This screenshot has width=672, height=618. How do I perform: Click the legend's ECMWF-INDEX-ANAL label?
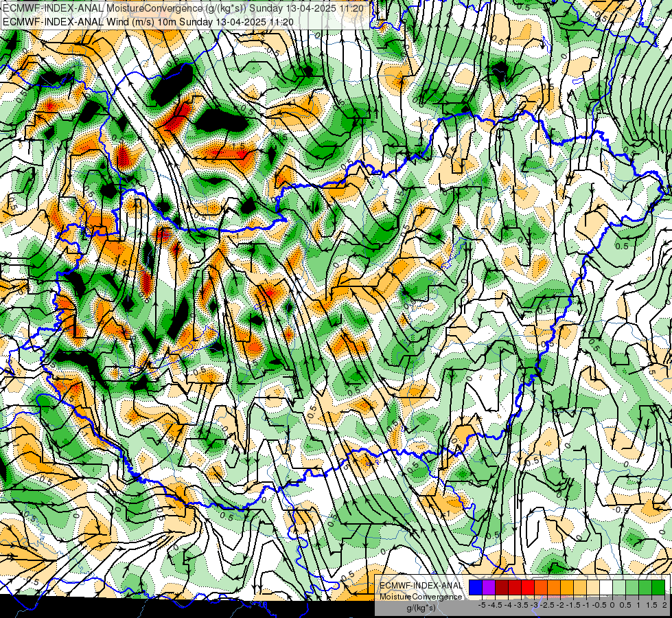pyautogui.click(x=421, y=586)
